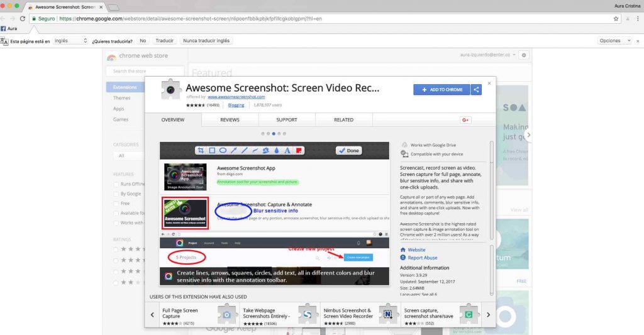Toggle By Google checkbox
This screenshot has width=644, height=335.
[116, 194]
